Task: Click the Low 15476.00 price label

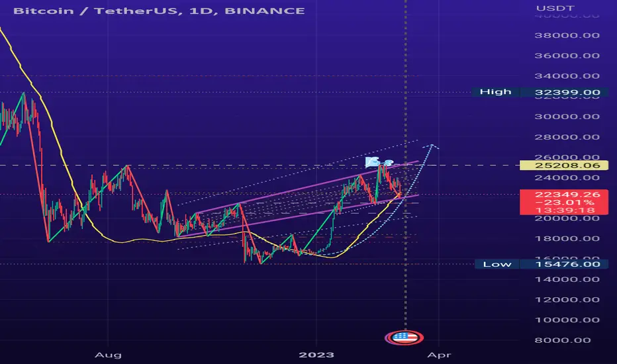Action: point(542,264)
